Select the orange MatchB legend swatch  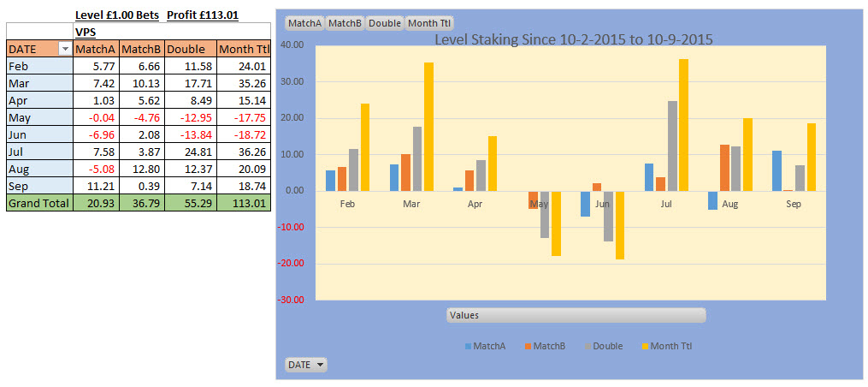[x=528, y=347]
